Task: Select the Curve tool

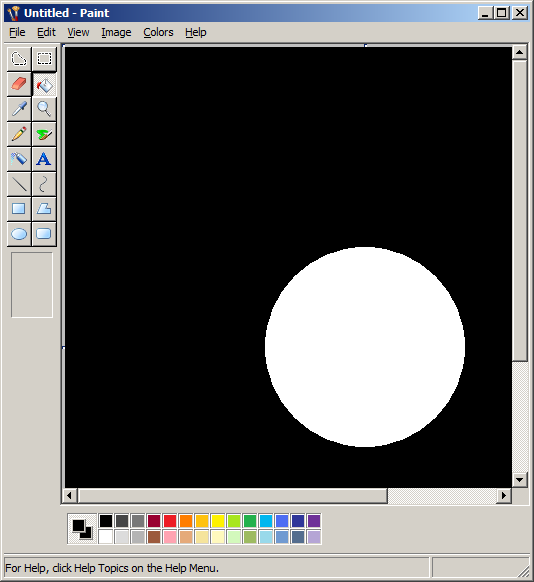Action: pos(44,184)
